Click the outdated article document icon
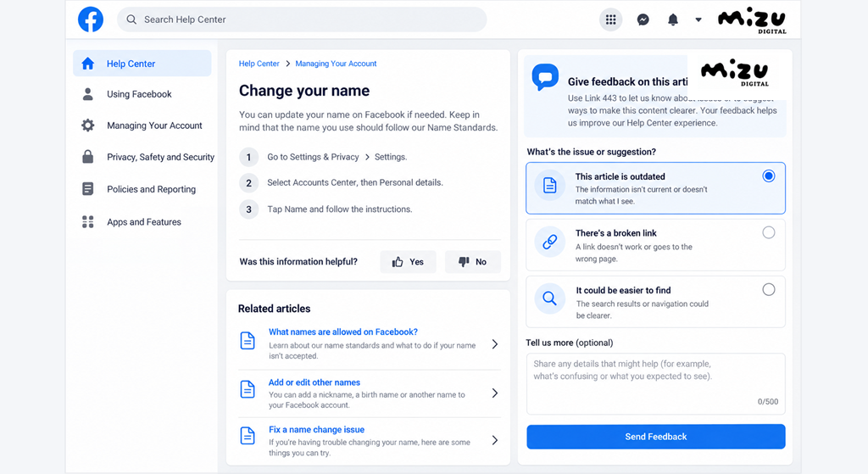The height and width of the screenshot is (474, 868). point(549,185)
